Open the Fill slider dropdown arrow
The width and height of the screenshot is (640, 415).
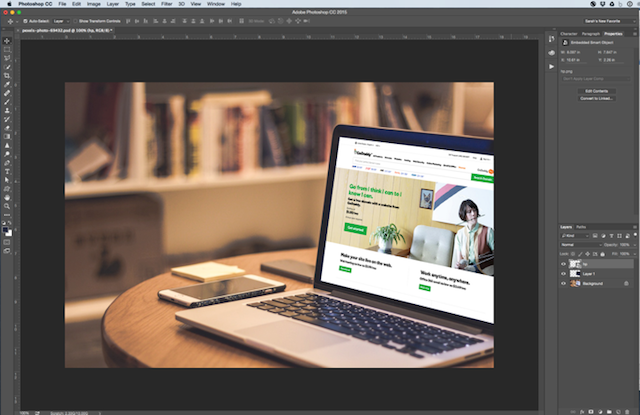coord(635,254)
